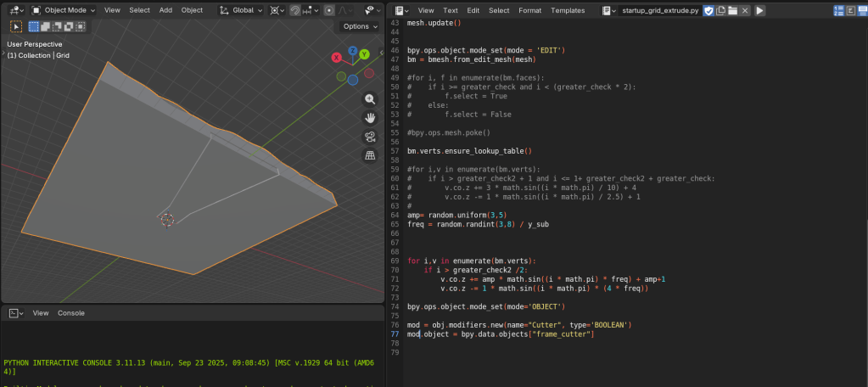Screen dimensions: 868x387
Task: Switch perspective/orthographic with the grid icon
Action: [x=370, y=155]
